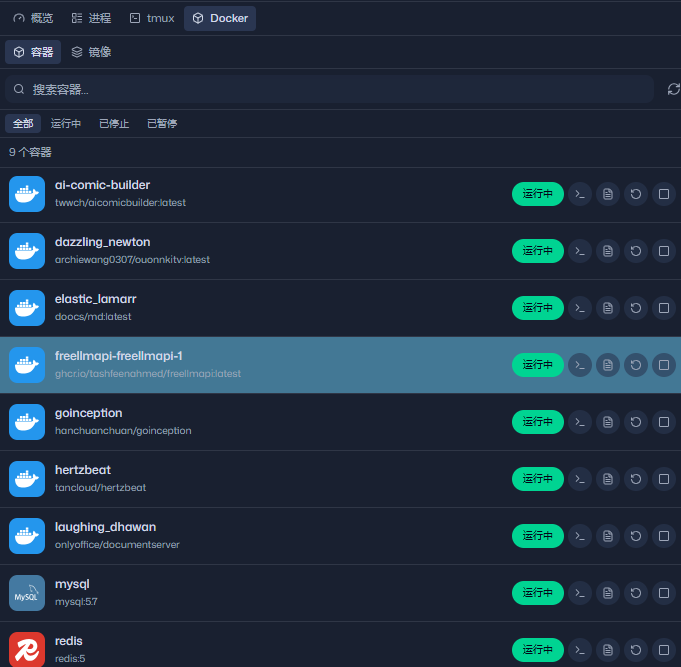681x667 pixels.
Task: View logs of goinception container
Action: (608, 422)
